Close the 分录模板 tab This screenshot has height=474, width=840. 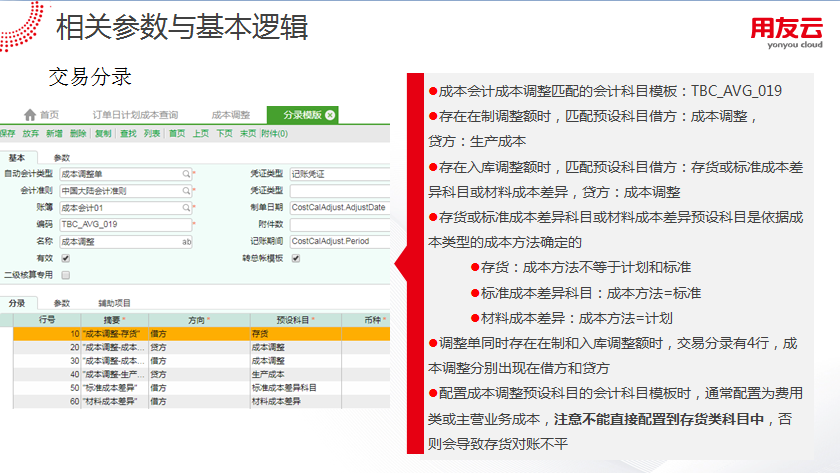pyautogui.click(x=330, y=115)
